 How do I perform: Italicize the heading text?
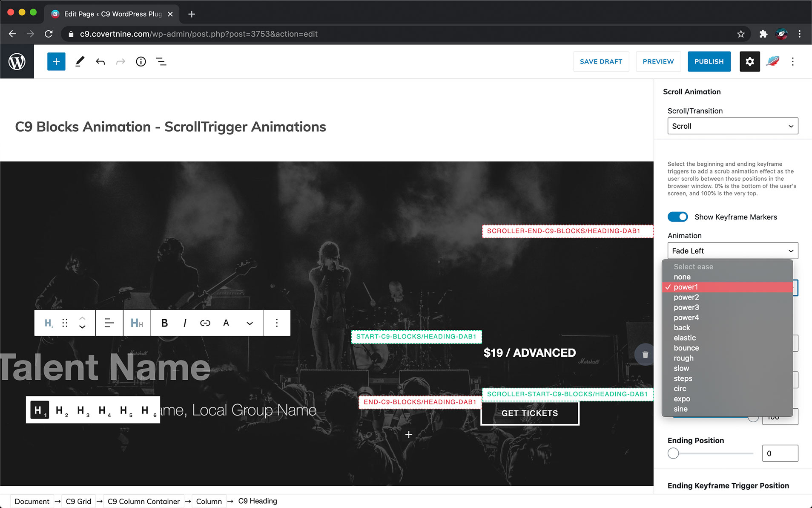click(x=185, y=323)
